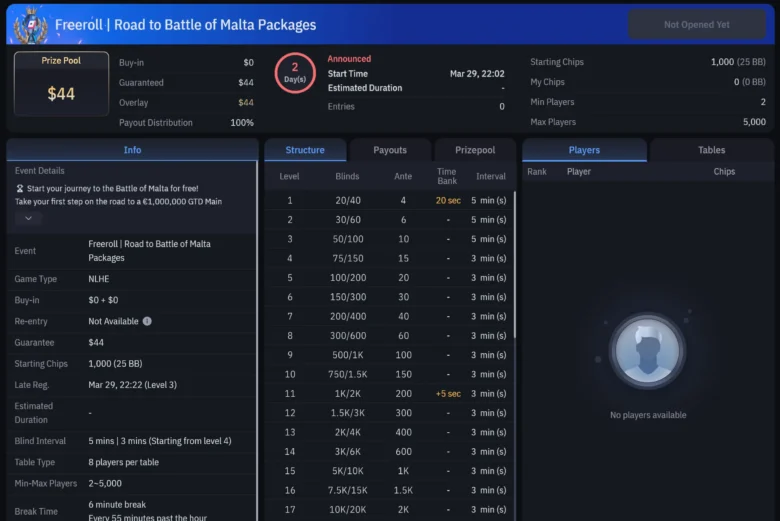Screen dimensions: 780x521
Task: Select level 17 blinds 10K/20K
Action: [348, 510]
